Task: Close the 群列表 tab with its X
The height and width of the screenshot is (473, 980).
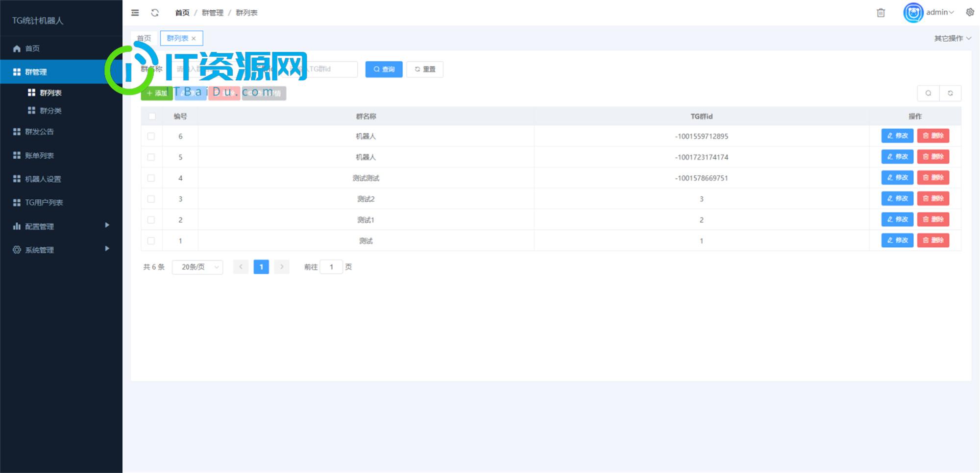Action: click(x=194, y=39)
